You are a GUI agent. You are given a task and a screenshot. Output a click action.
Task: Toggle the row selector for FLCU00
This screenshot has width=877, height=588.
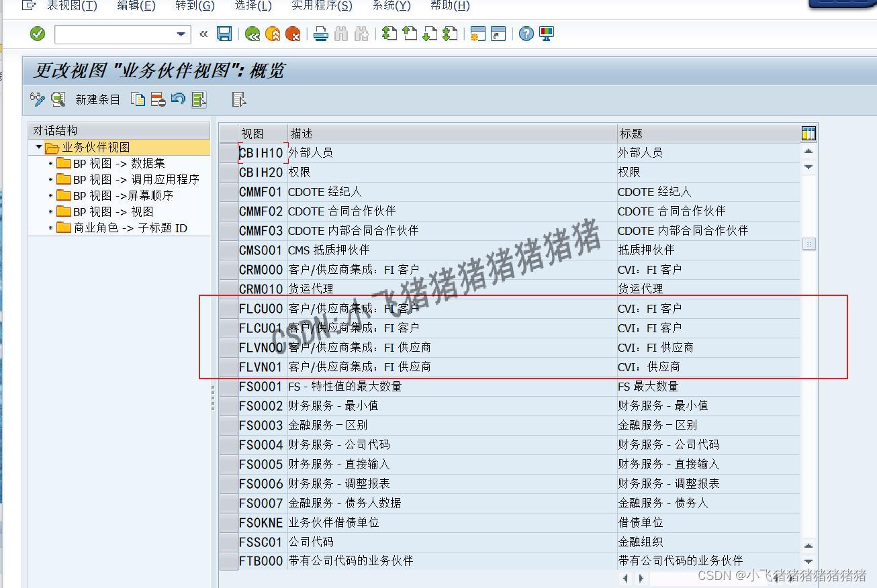click(229, 308)
